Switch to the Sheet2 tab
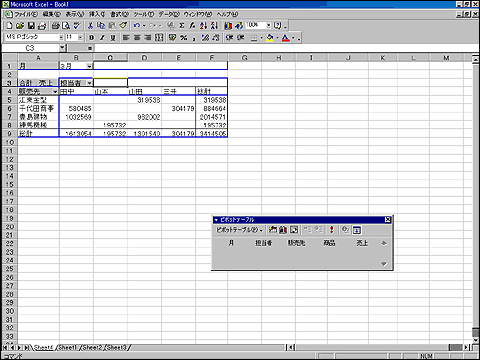This screenshot has width=480, height=360. tap(92, 347)
